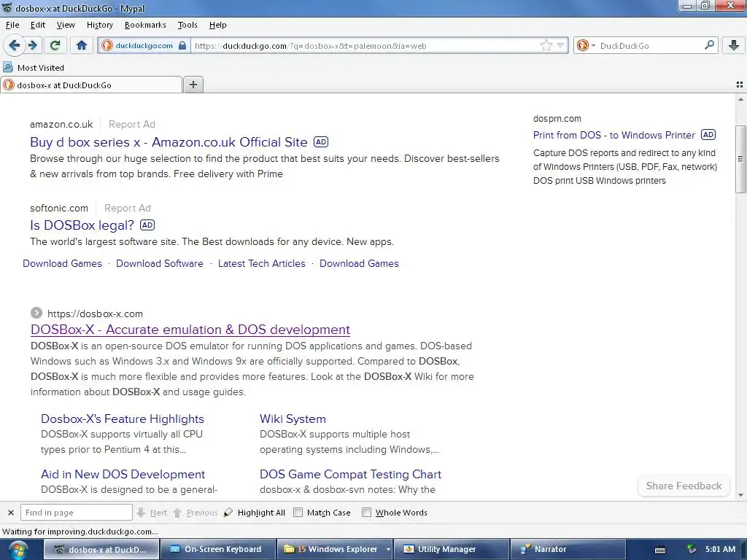Viewport: 747px width, 560px height.
Task: Click the padlock security icon
Action: click(x=182, y=46)
